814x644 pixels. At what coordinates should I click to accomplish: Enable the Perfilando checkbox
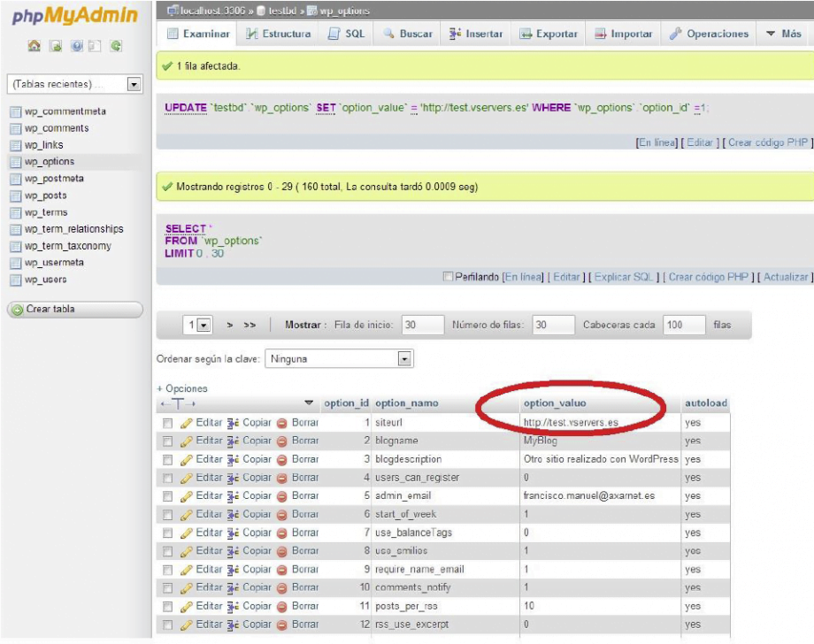(449, 277)
